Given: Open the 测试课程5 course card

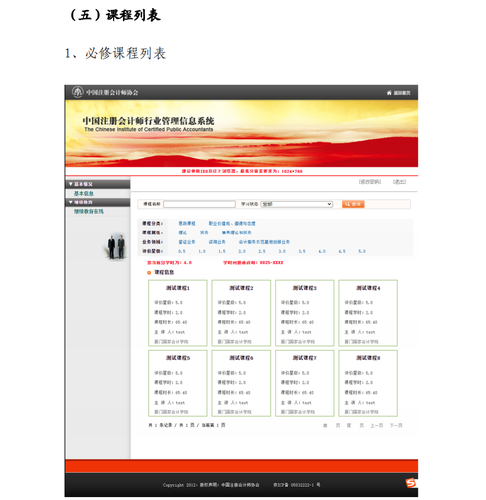Looking at the screenshot, I should (x=178, y=383).
